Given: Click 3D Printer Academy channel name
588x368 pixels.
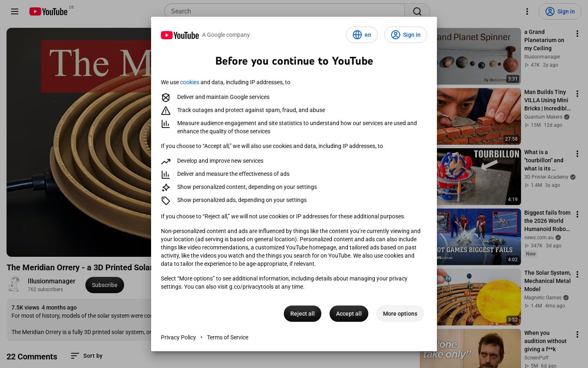Looking at the screenshot, I should click(x=546, y=177).
